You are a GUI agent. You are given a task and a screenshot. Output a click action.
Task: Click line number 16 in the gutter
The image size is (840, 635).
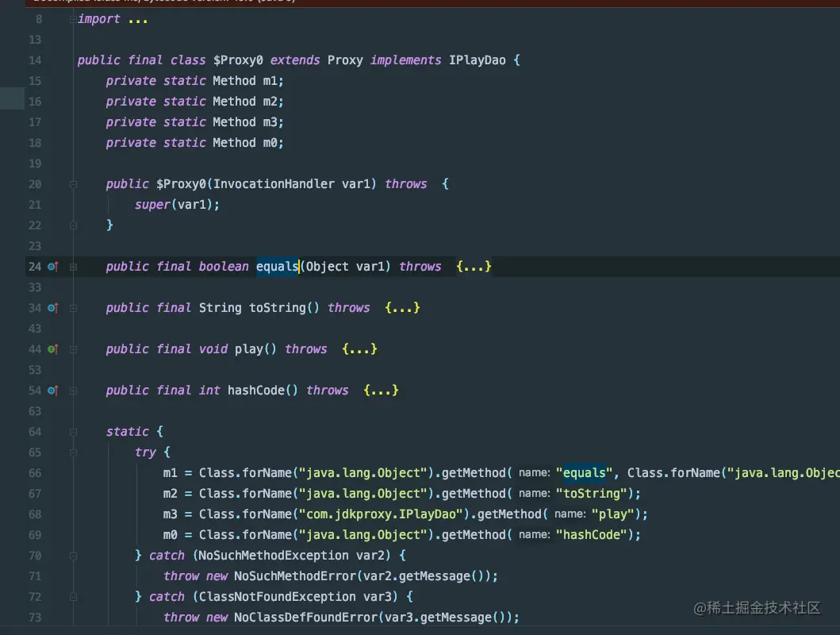pos(35,102)
